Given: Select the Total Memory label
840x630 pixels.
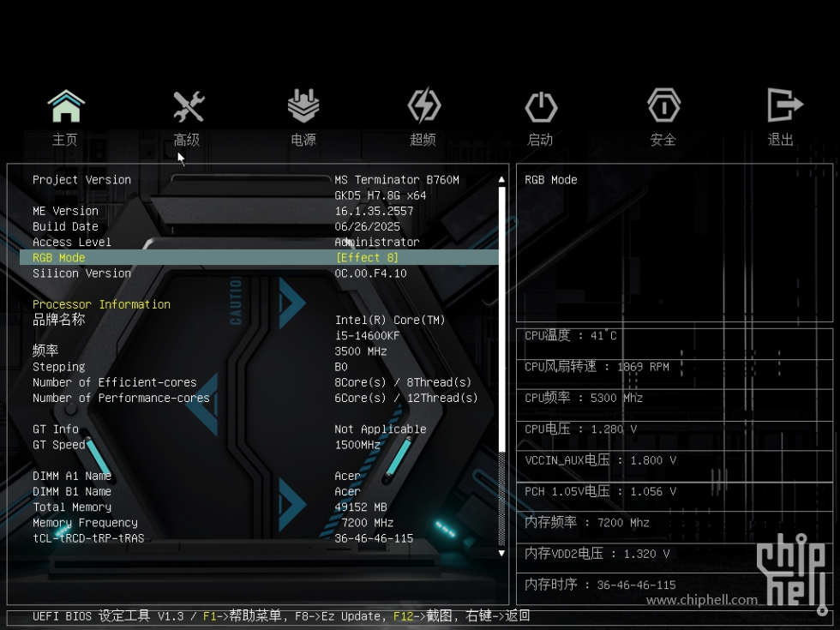Looking at the screenshot, I should (72, 507).
